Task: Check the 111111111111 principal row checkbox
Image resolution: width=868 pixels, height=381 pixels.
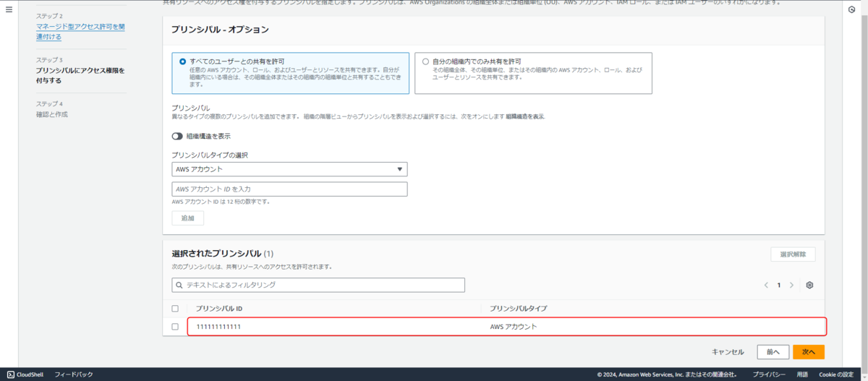Action: click(175, 327)
